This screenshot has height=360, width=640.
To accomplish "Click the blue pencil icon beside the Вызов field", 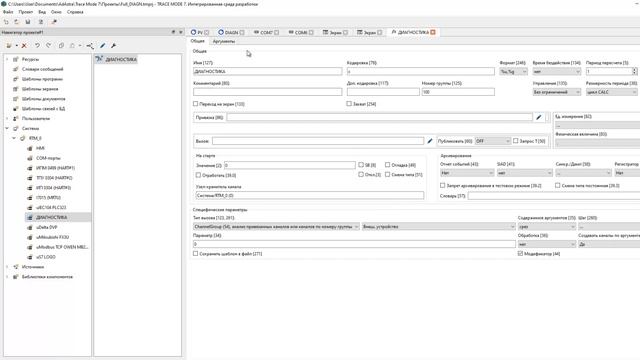I will click(x=430, y=141).
